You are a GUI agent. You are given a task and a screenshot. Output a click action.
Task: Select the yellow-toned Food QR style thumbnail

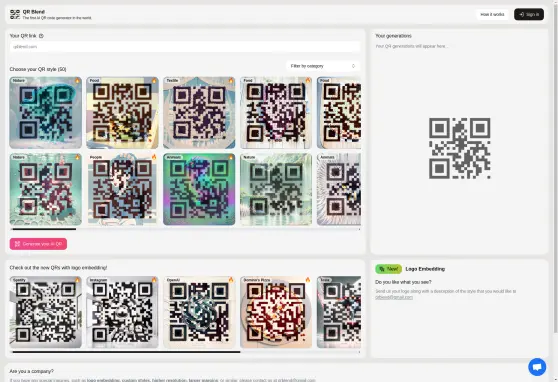tap(122, 113)
